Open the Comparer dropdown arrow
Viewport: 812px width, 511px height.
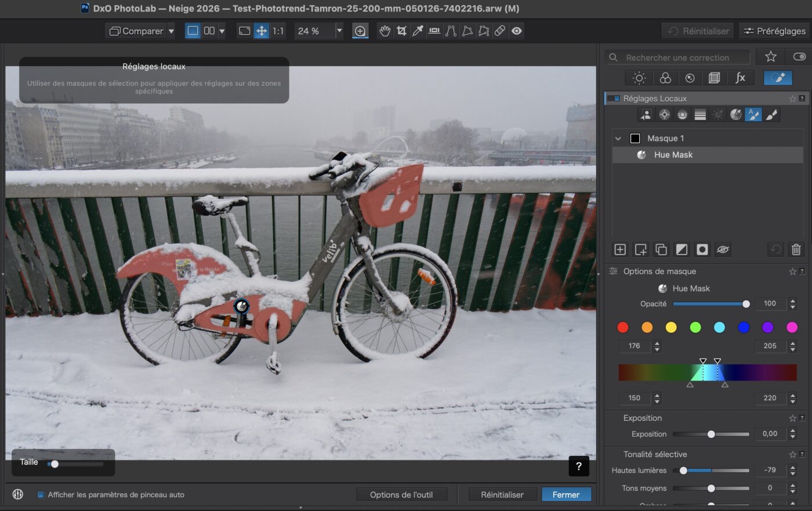pos(171,31)
